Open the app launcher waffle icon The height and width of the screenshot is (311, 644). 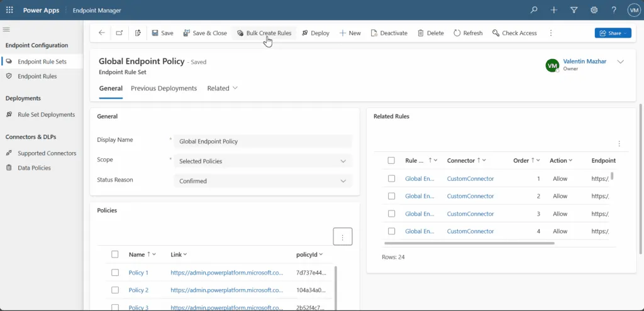[x=9, y=10]
